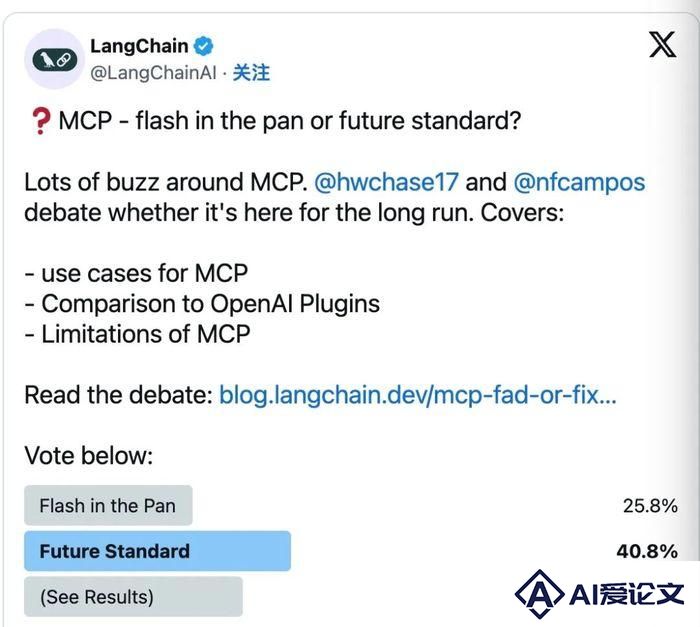Click the LangChain display name

coord(139,46)
